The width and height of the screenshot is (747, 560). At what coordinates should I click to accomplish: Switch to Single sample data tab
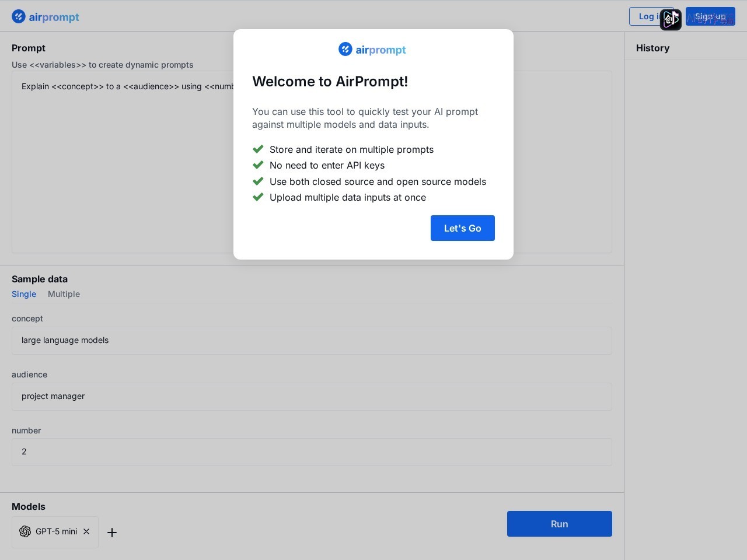click(x=24, y=294)
